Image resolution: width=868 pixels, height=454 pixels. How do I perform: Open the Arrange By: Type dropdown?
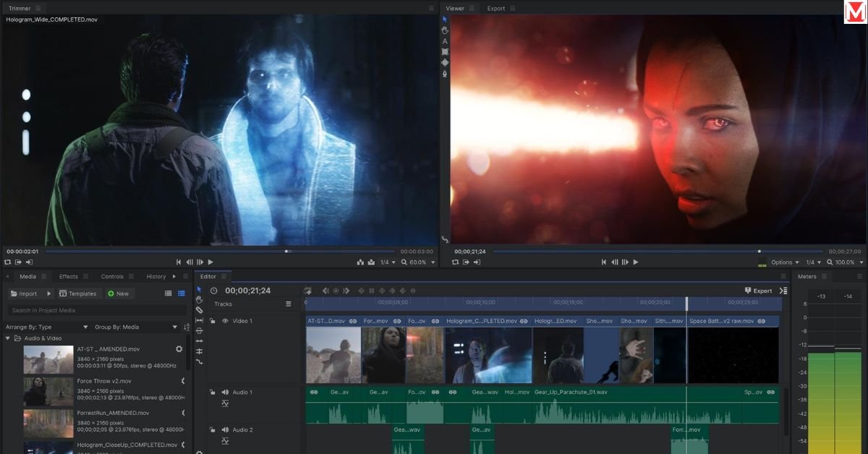[46, 327]
